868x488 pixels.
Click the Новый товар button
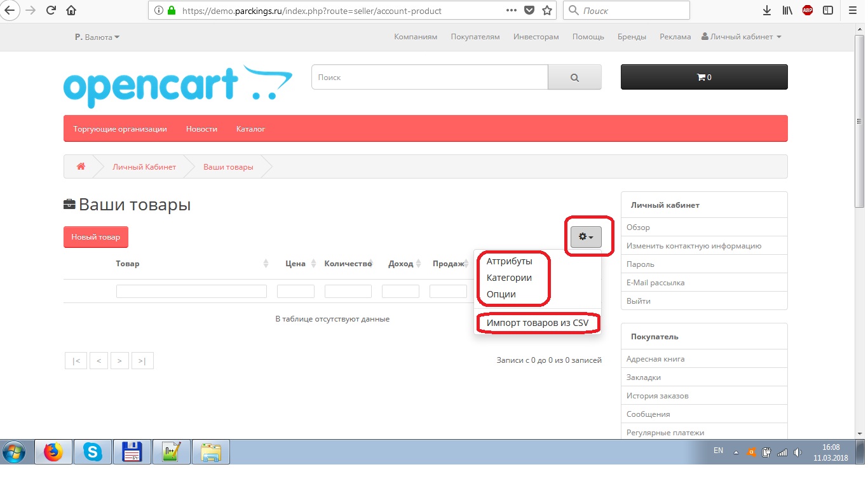click(x=96, y=237)
